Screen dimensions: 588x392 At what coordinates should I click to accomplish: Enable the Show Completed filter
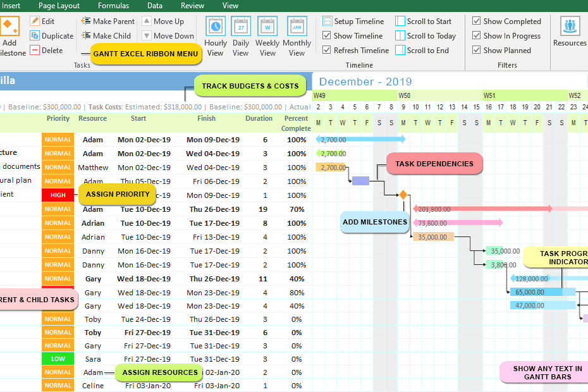click(x=477, y=20)
